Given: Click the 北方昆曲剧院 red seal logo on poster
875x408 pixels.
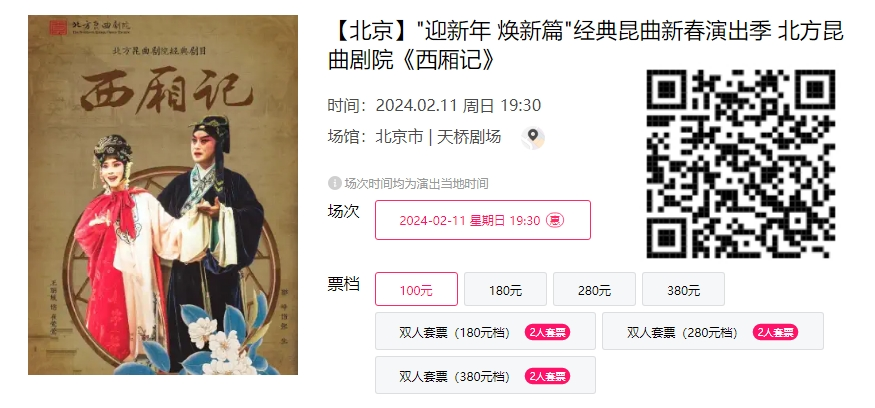Looking at the screenshot, I should 57,28.
